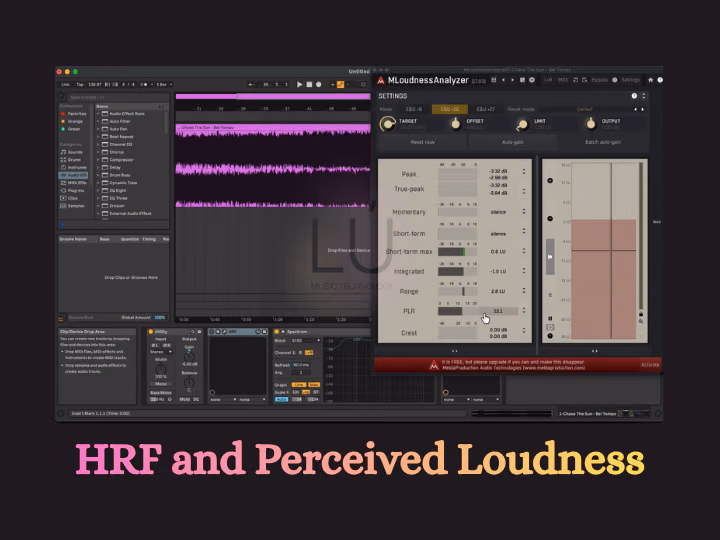Click the help icon in the SETTINGS header
The image size is (720, 540).
[x=634, y=96]
